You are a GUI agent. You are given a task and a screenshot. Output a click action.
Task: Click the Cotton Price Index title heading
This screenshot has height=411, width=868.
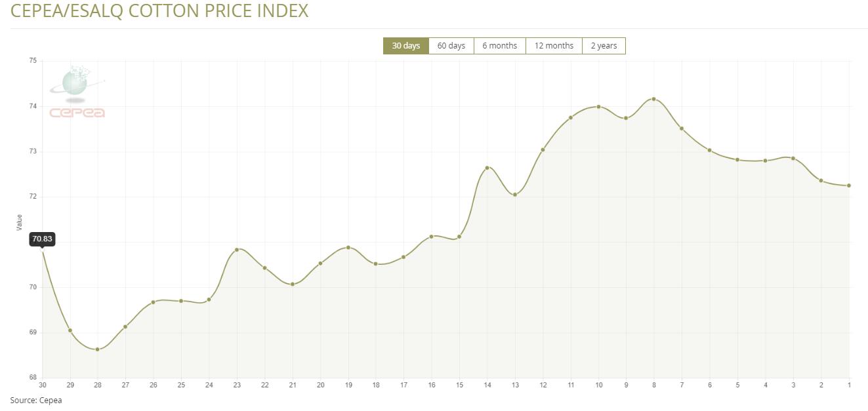159,11
